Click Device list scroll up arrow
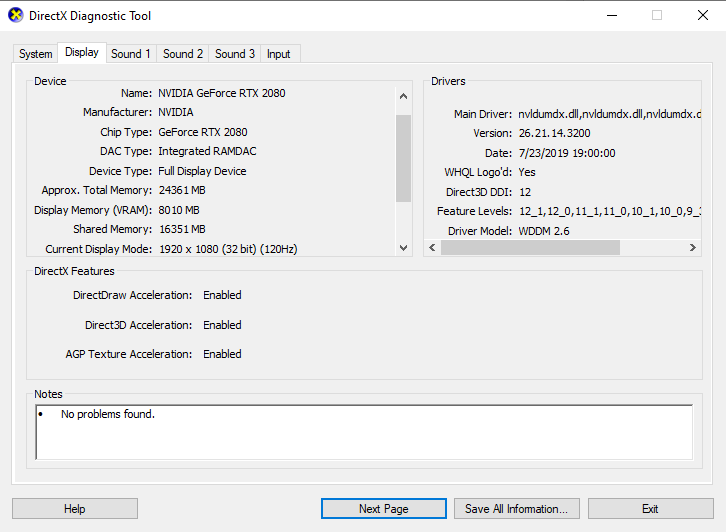 pyautogui.click(x=403, y=96)
